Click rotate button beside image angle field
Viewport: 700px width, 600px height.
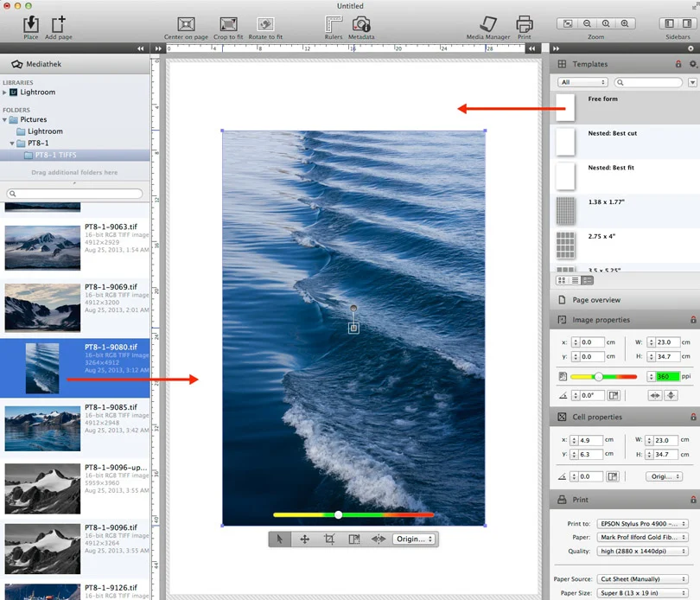[x=614, y=395]
